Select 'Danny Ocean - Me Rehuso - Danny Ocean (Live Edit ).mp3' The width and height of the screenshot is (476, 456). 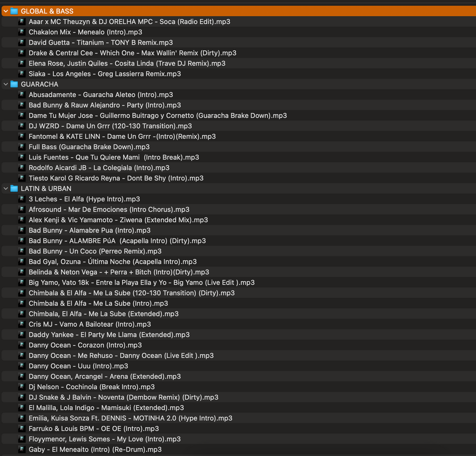click(x=121, y=356)
